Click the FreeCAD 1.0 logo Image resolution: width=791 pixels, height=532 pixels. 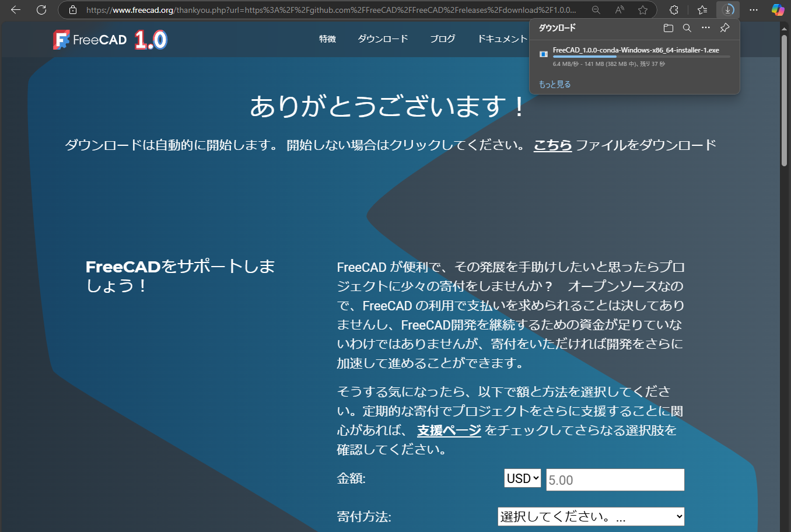point(110,40)
